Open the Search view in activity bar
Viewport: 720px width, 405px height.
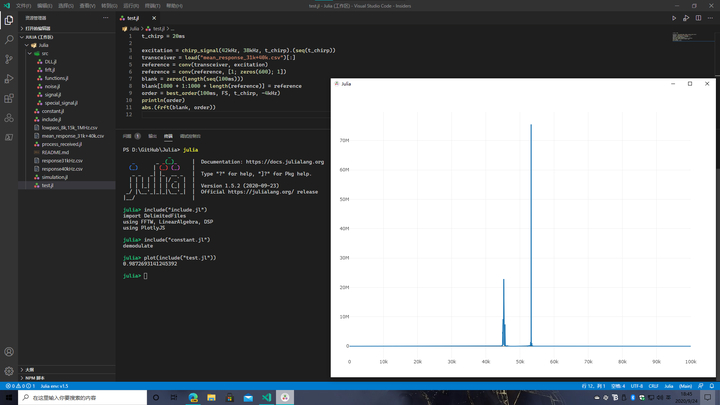coord(9,39)
